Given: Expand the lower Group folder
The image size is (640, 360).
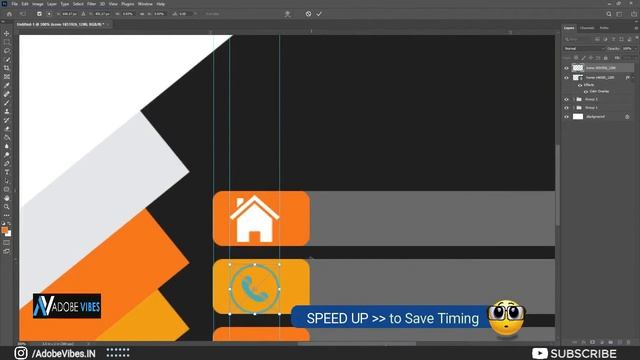Looking at the screenshot, I should (x=573, y=108).
